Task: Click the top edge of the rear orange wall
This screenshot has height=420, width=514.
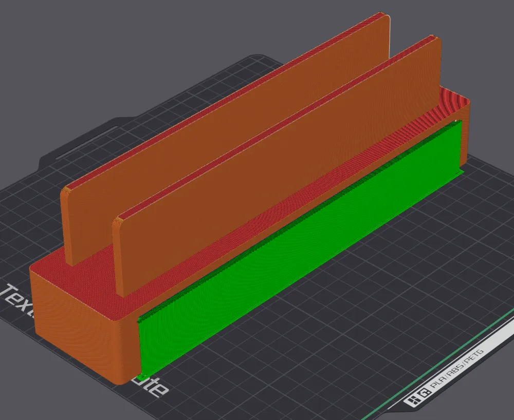Action: tap(308, 59)
